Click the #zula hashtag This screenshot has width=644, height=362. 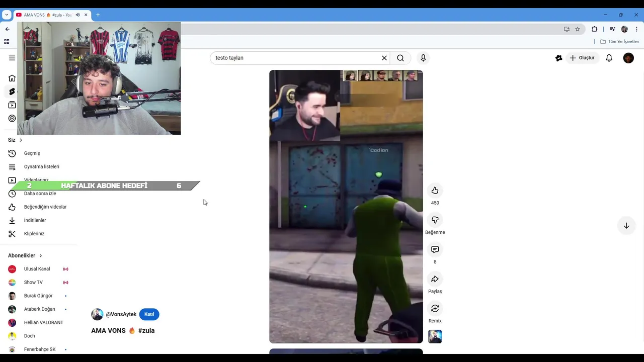[146, 330]
